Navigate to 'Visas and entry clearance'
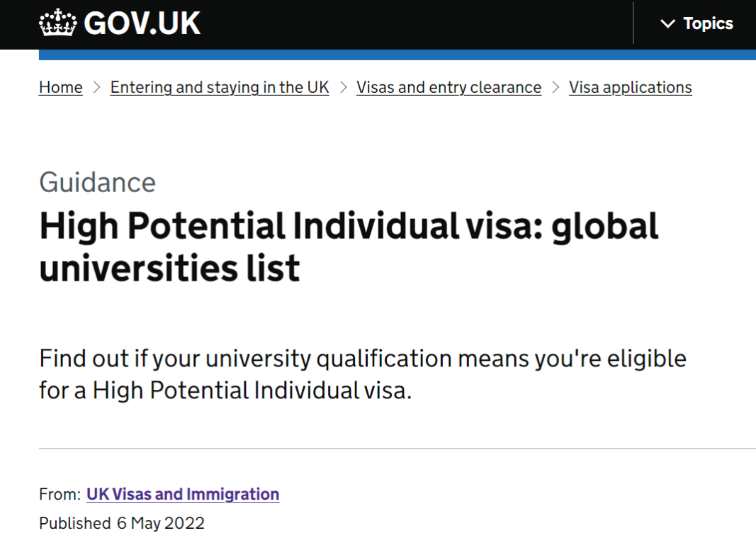 tap(448, 87)
